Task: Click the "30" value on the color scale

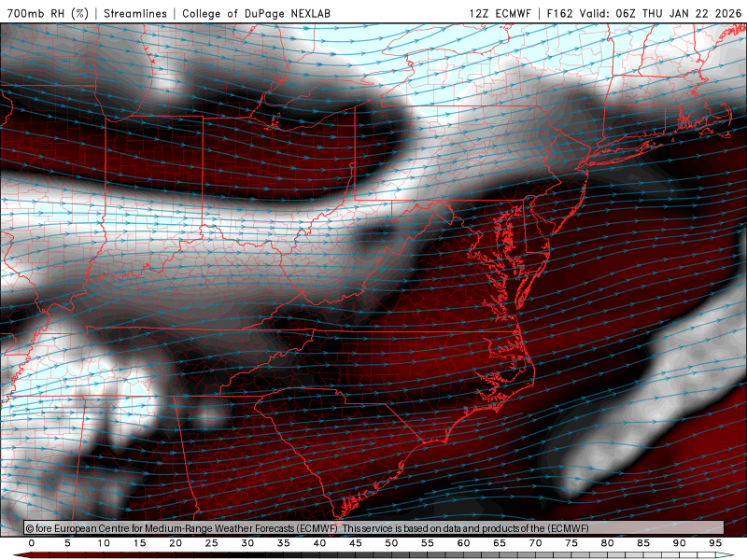Action: pos(247,543)
